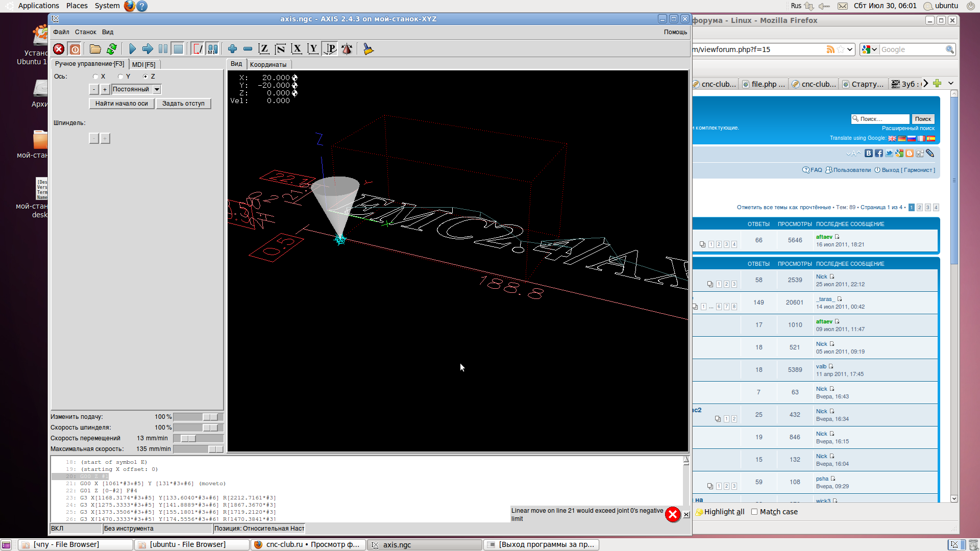
Task: Open the jog increment dropdown "Постоянный"
Action: click(x=157, y=89)
